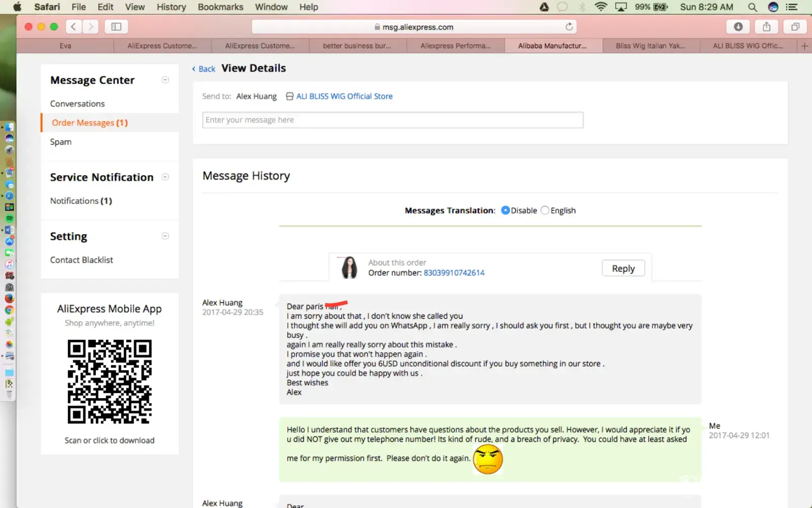Collapse the Service Notification section
Screen dimensions: 812x508
pos(165,177)
